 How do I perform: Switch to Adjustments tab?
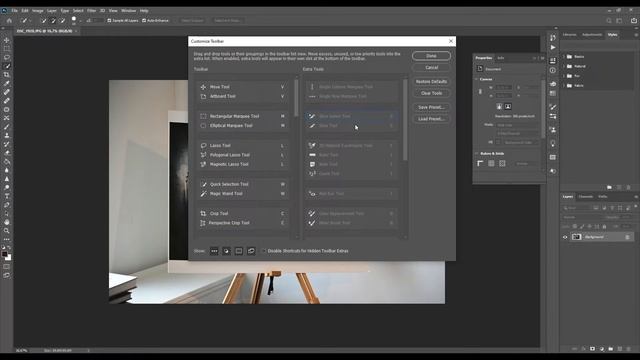[592, 35]
